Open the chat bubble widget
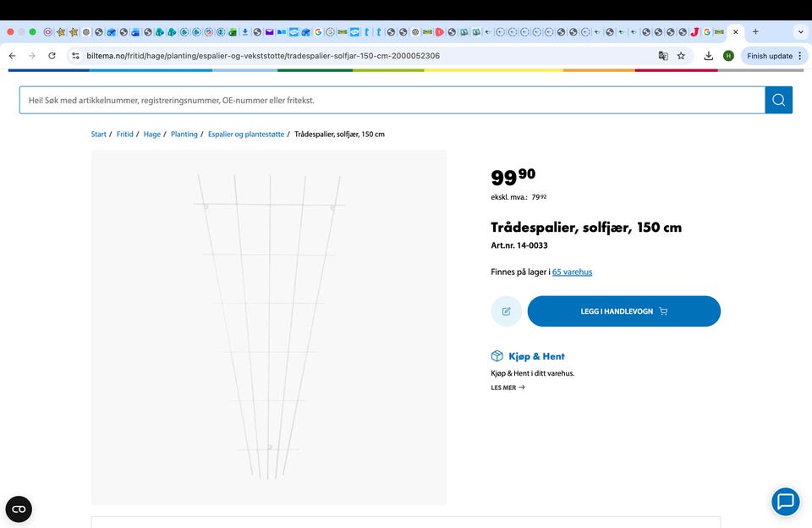812x528 pixels. (785, 502)
